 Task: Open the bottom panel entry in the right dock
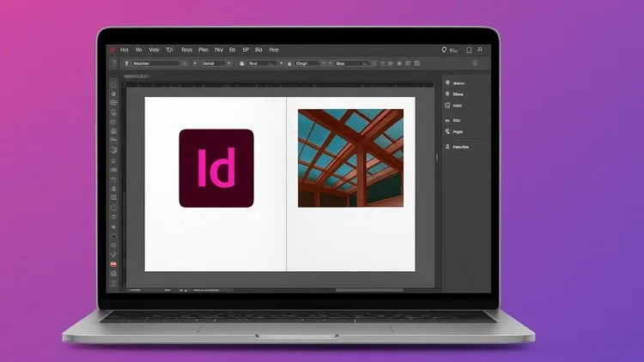coord(457,147)
